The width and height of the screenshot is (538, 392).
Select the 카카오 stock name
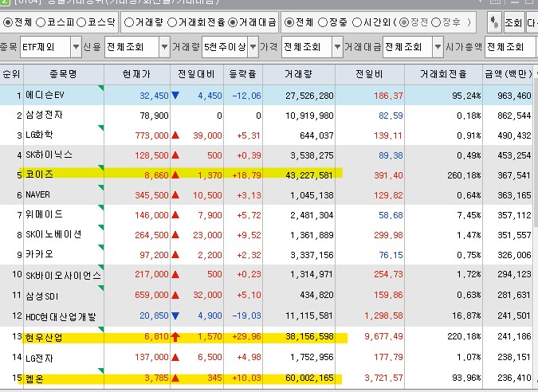coord(40,254)
